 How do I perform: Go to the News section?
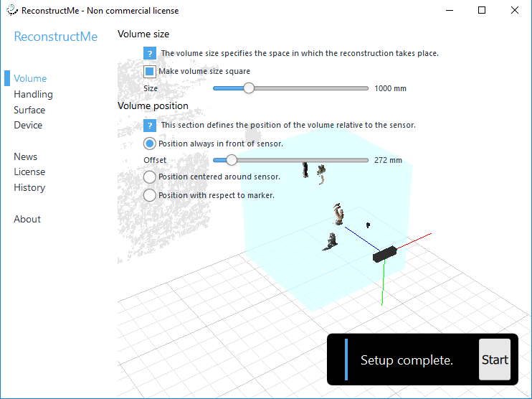click(x=25, y=156)
